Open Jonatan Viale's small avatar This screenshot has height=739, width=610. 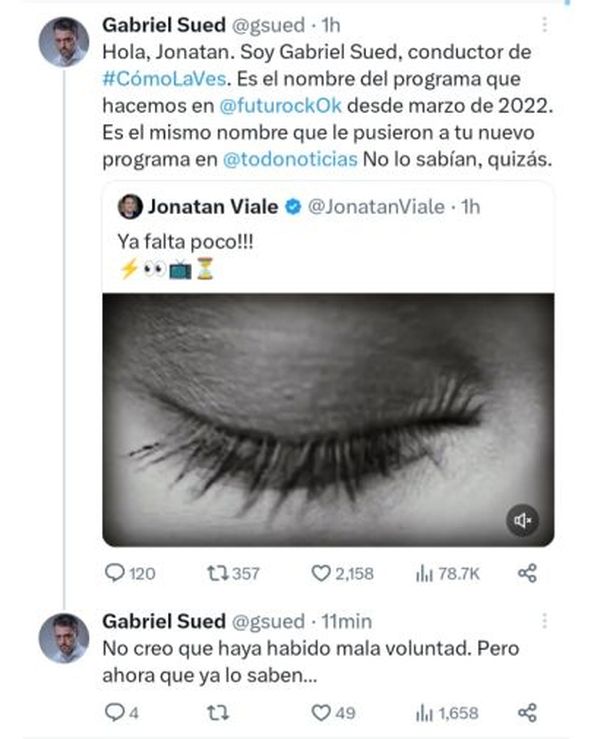coord(129,207)
